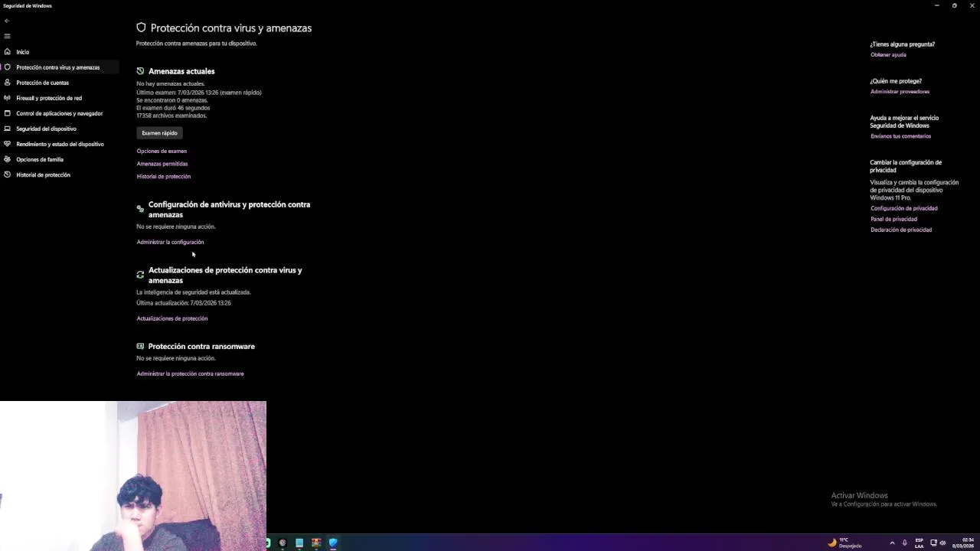Open Actualizaciones de protección link

[x=172, y=318]
